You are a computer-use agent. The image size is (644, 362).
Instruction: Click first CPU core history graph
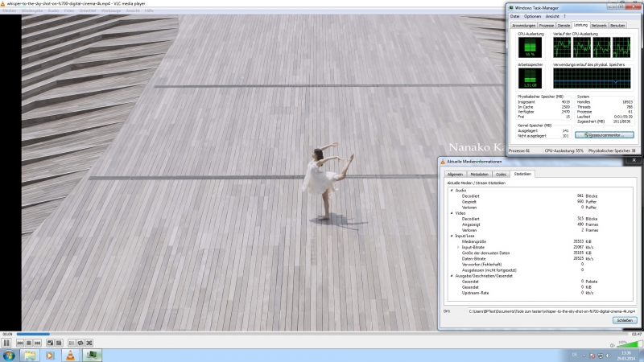pyautogui.click(x=562, y=47)
